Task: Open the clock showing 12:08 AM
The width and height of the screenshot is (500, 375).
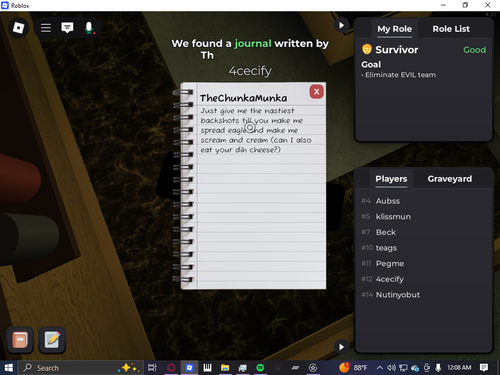Action: [x=459, y=368]
